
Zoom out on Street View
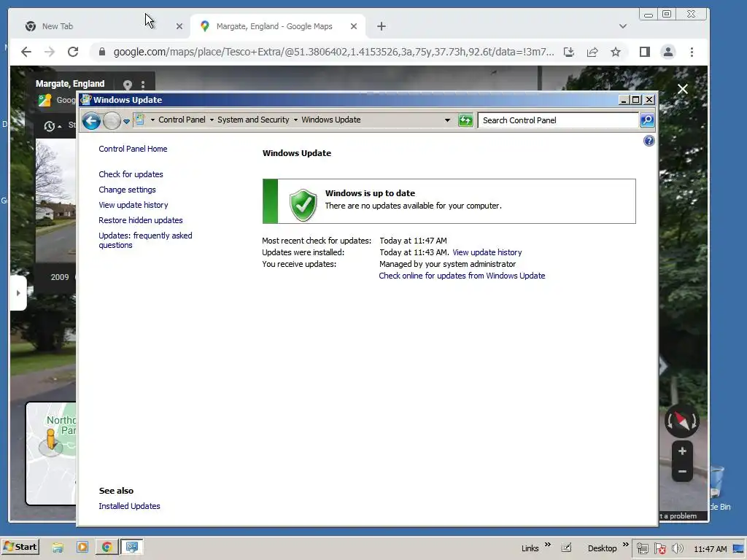coord(682,472)
